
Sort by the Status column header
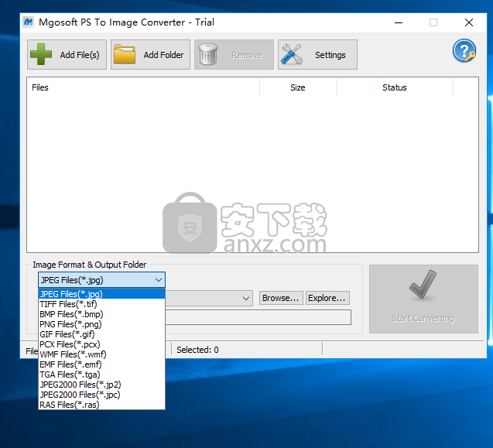(395, 87)
